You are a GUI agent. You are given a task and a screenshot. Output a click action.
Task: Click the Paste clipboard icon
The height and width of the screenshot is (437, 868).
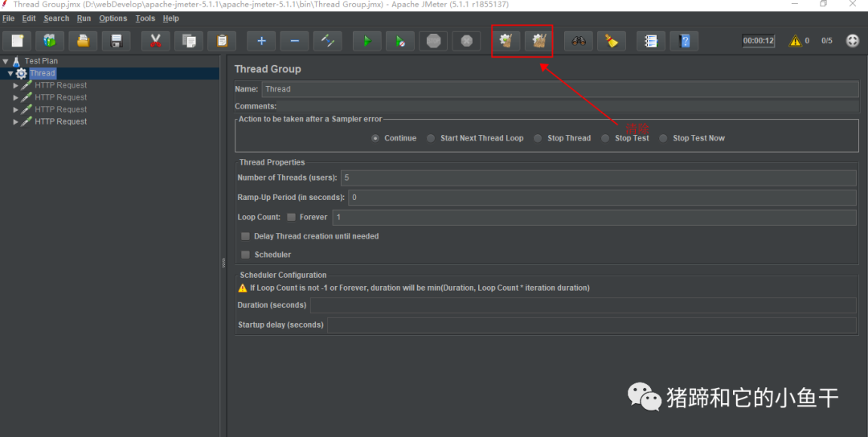222,41
